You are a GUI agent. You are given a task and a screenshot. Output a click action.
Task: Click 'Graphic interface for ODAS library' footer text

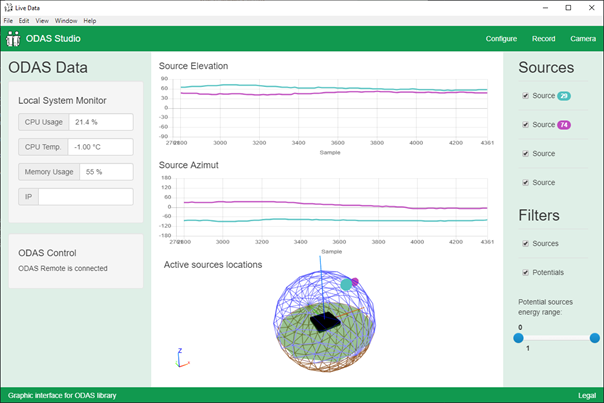(x=62, y=395)
